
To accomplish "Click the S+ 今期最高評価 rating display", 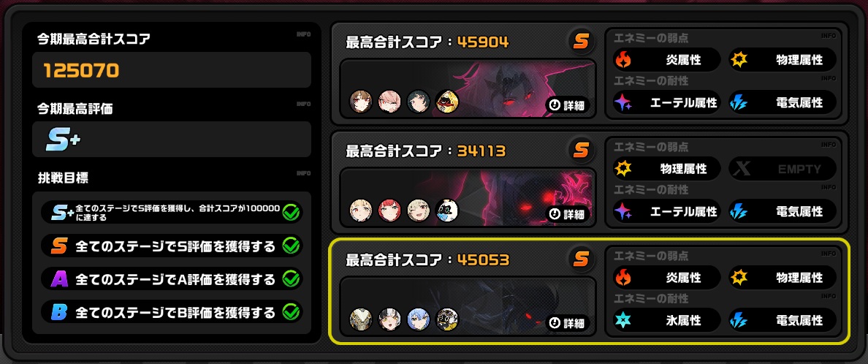I will pos(172,140).
